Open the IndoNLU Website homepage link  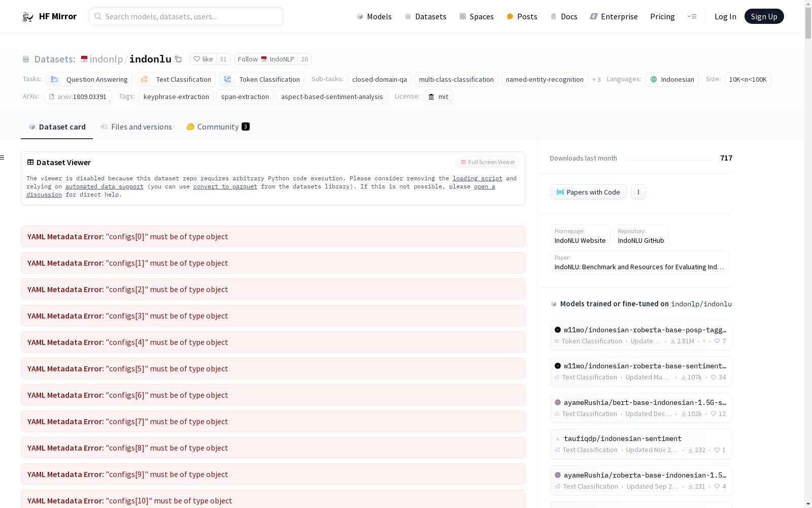(x=580, y=236)
